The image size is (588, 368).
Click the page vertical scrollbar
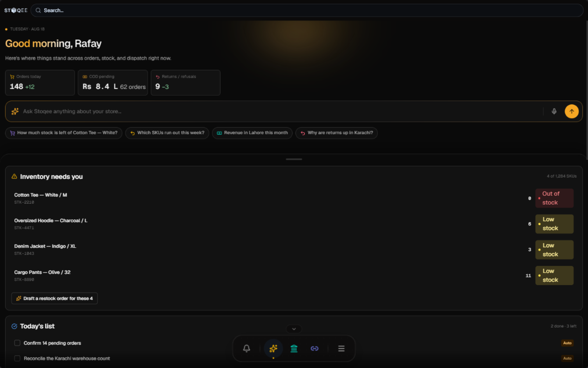tap(587, 90)
